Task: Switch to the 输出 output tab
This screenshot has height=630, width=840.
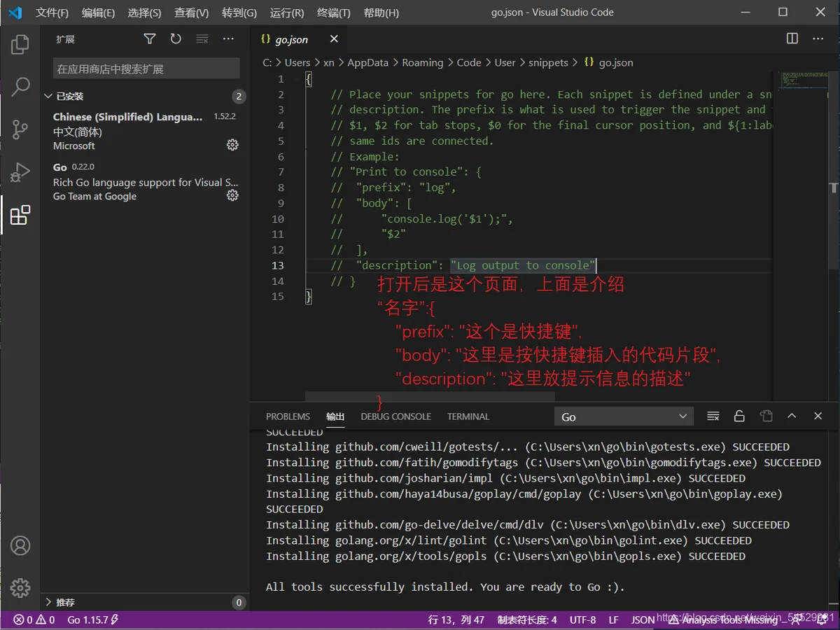Action: click(x=335, y=416)
